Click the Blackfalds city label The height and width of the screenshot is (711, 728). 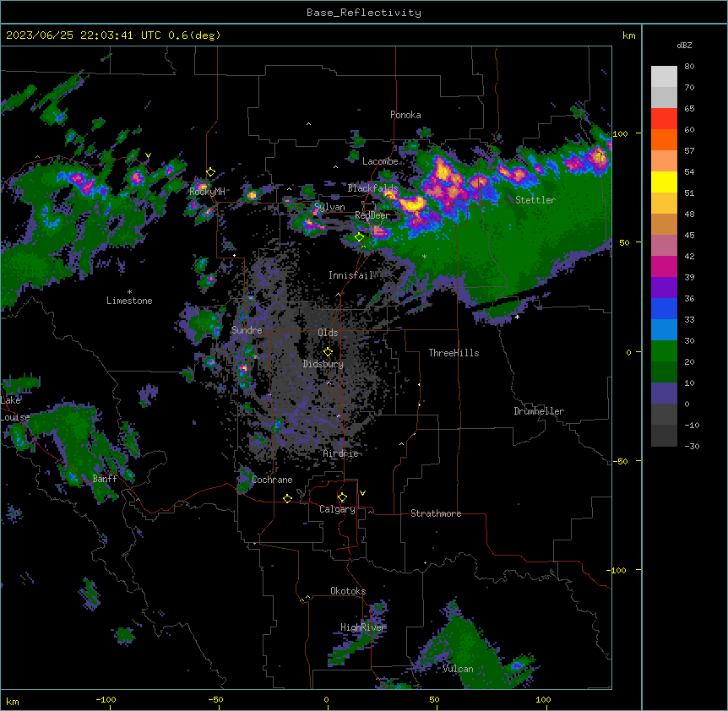tap(372, 188)
